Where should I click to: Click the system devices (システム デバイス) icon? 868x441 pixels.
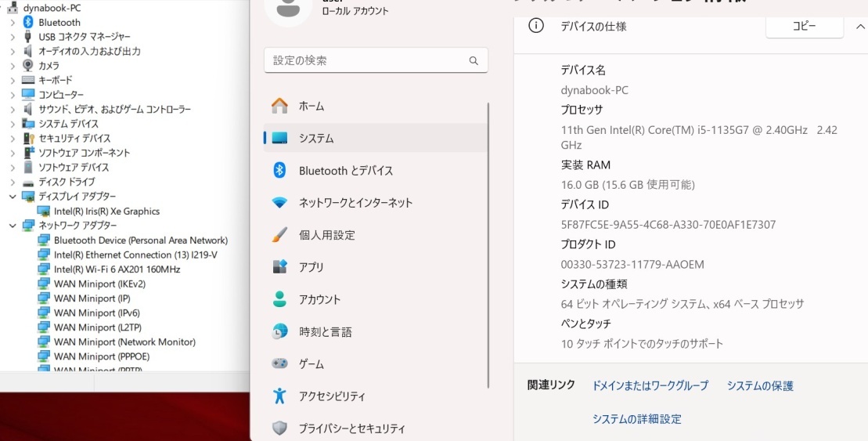coord(27,124)
